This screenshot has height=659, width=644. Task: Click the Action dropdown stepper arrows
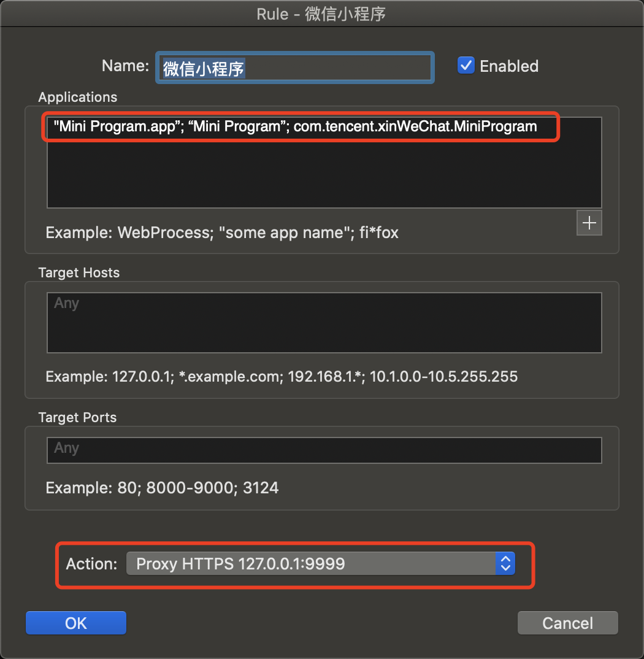click(x=505, y=564)
